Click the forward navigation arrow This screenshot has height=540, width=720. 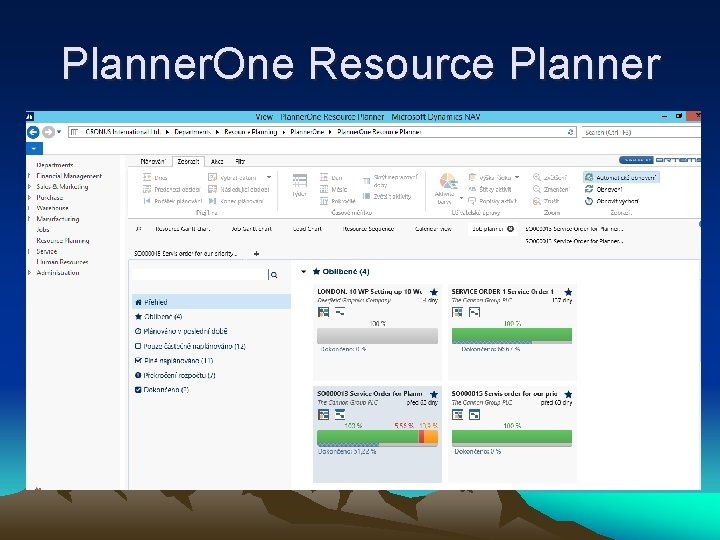48,132
